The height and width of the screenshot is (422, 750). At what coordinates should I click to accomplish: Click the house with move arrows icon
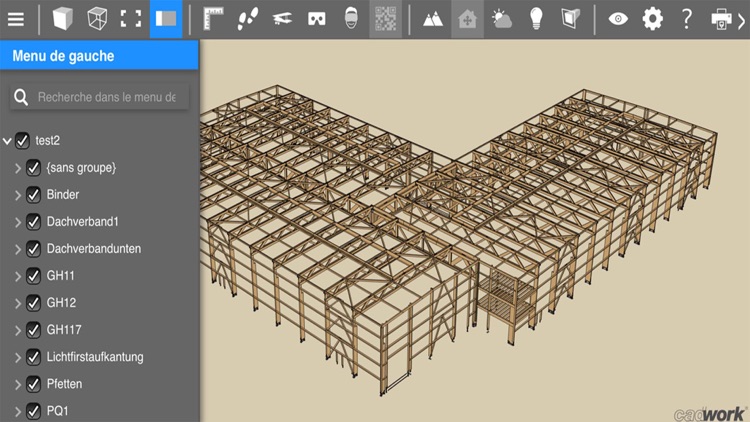467,19
